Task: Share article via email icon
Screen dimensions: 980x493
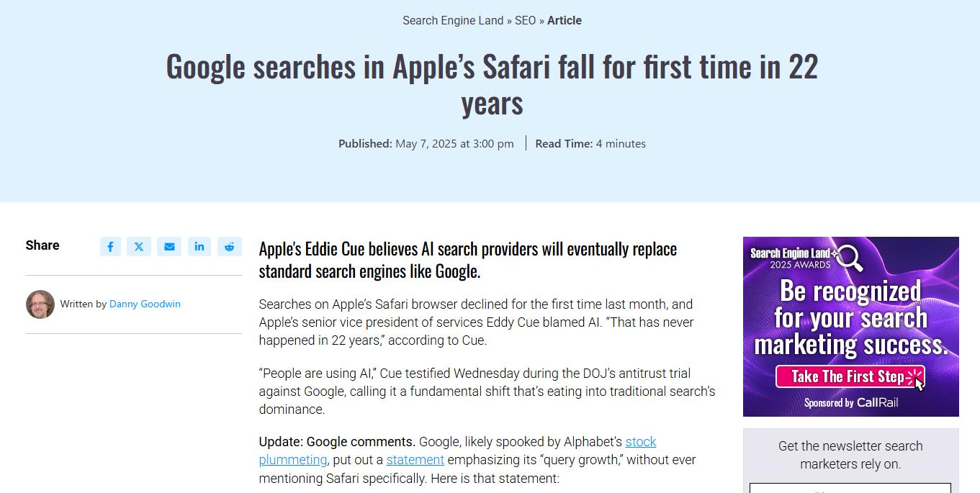Action: coord(169,247)
